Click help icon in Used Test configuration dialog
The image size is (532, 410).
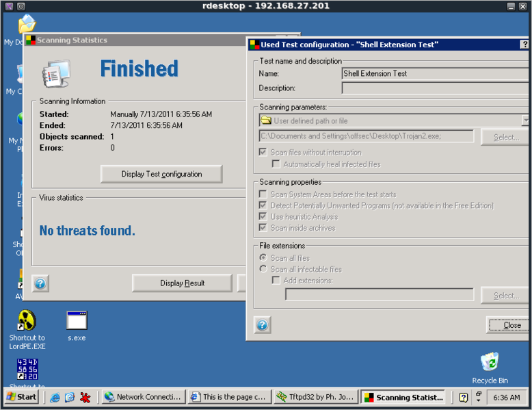click(x=262, y=325)
